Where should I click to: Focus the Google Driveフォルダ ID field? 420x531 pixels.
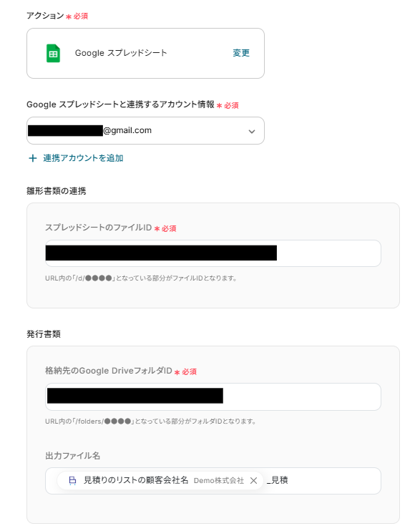pyautogui.click(x=213, y=396)
